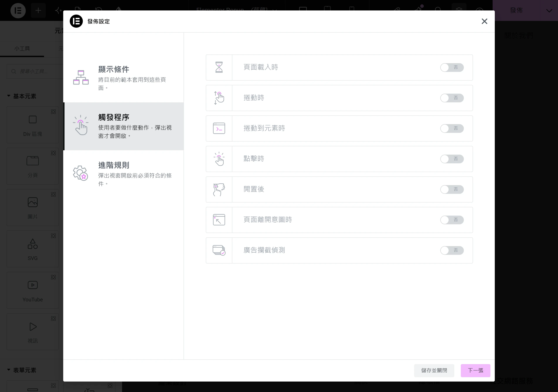Enable the 捲動時 trigger switch
The image size is (558, 392).
click(452, 98)
